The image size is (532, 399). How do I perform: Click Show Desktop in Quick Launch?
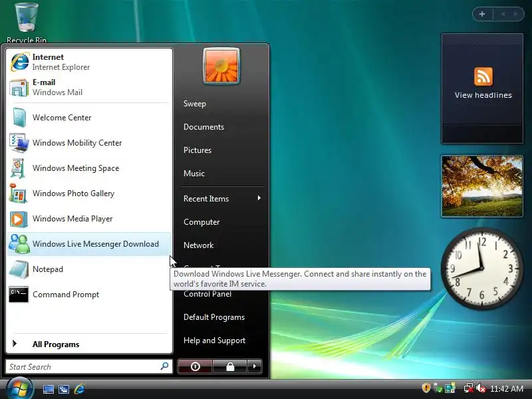[48, 389]
